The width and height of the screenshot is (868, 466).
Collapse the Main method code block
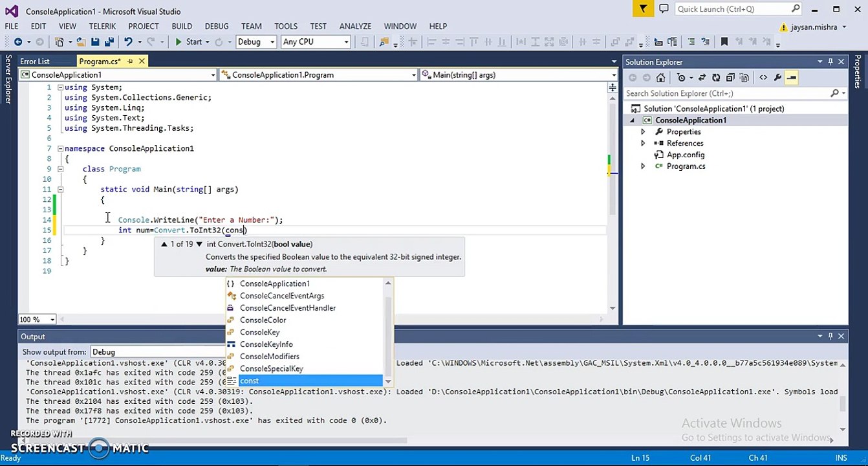coord(60,190)
